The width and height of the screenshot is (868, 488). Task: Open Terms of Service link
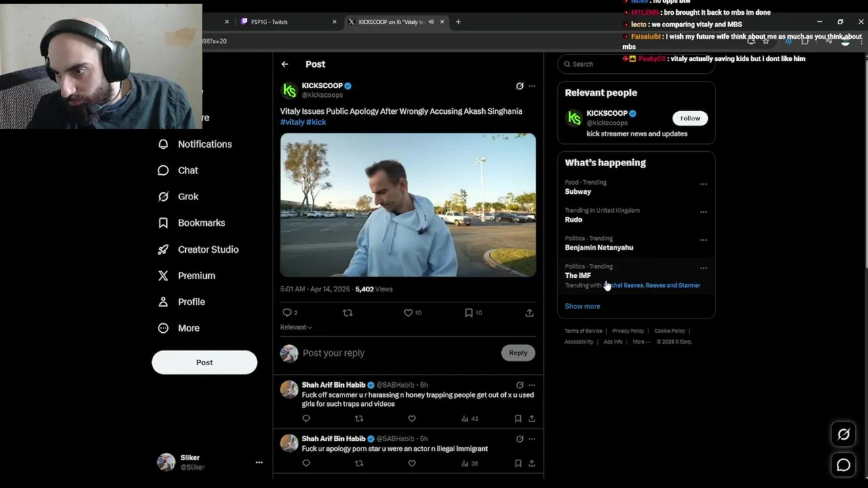point(583,331)
